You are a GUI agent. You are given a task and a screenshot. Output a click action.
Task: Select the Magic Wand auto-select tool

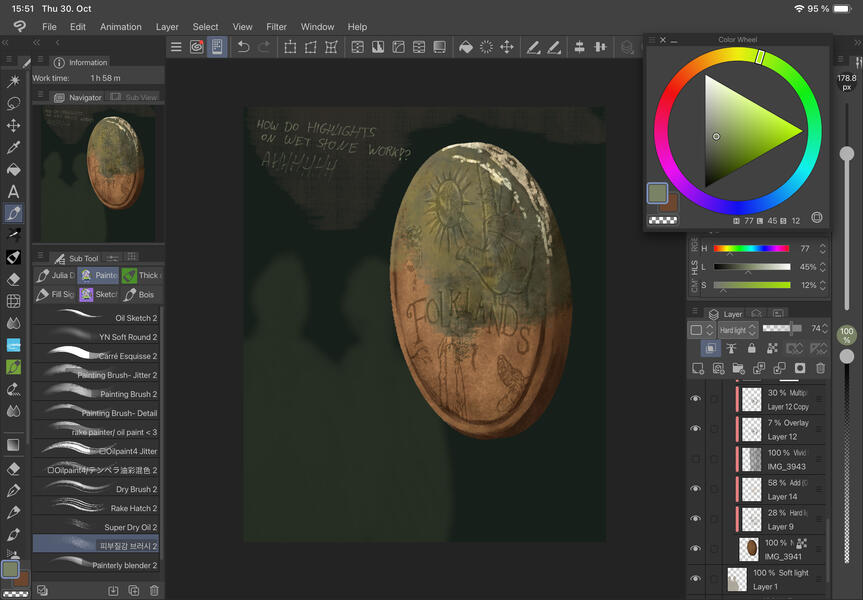click(x=14, y=81)
